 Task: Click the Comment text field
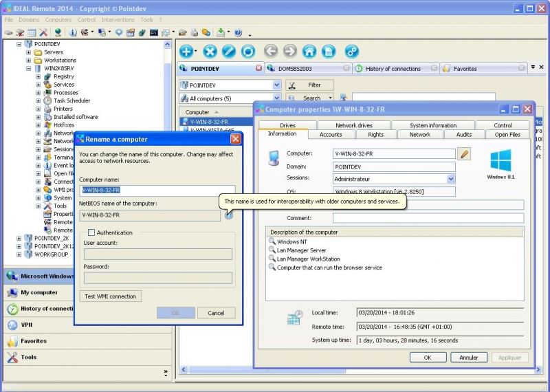click(x=428, y=218)
